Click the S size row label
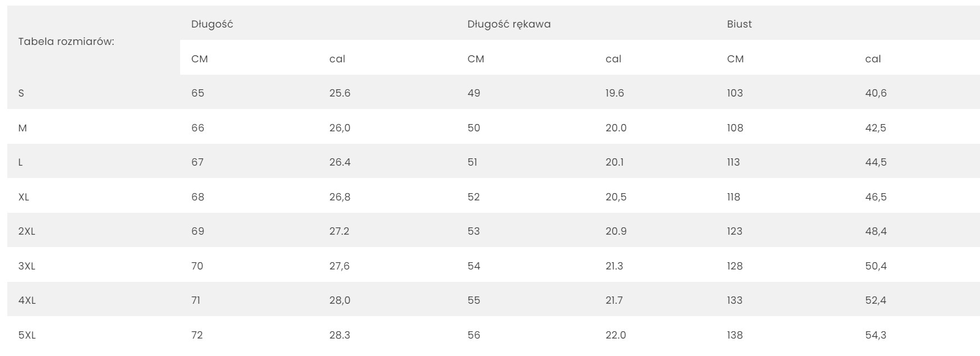Image resolution: width=980 pixels, height=356 pixels. coord(21,93)
